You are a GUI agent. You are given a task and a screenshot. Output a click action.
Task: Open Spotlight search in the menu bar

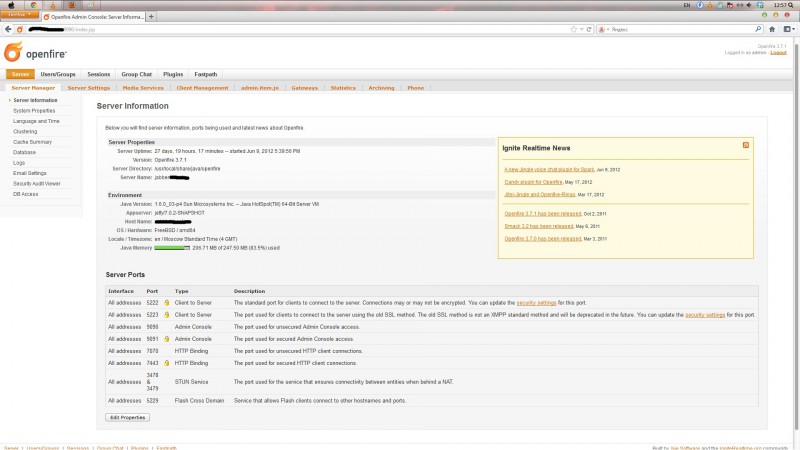(791, 5)
